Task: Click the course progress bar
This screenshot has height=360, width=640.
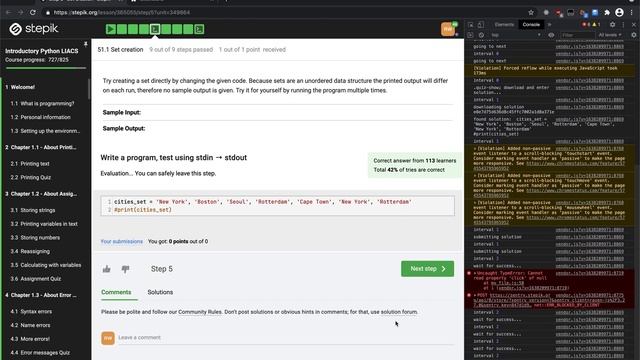Action: tap(46, 68)
